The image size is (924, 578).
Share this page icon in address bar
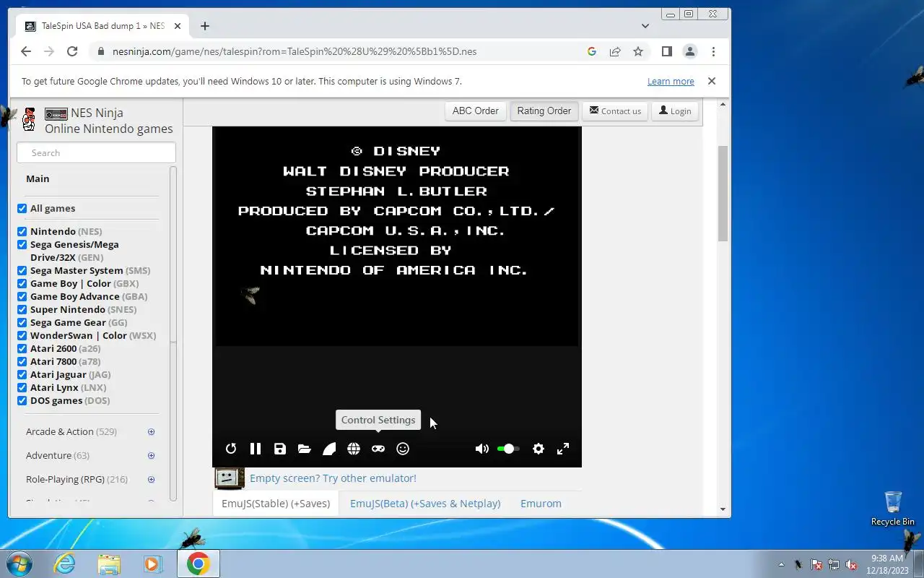click(615, 51)
